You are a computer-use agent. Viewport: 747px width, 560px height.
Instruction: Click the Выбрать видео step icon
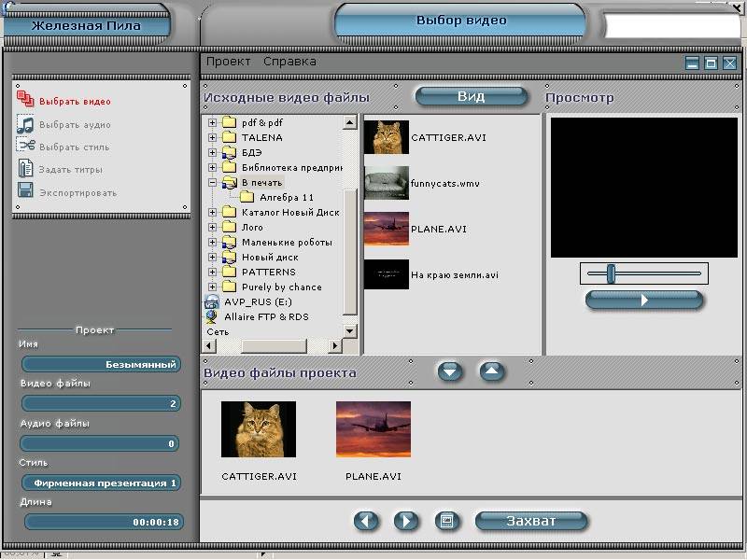25,101
